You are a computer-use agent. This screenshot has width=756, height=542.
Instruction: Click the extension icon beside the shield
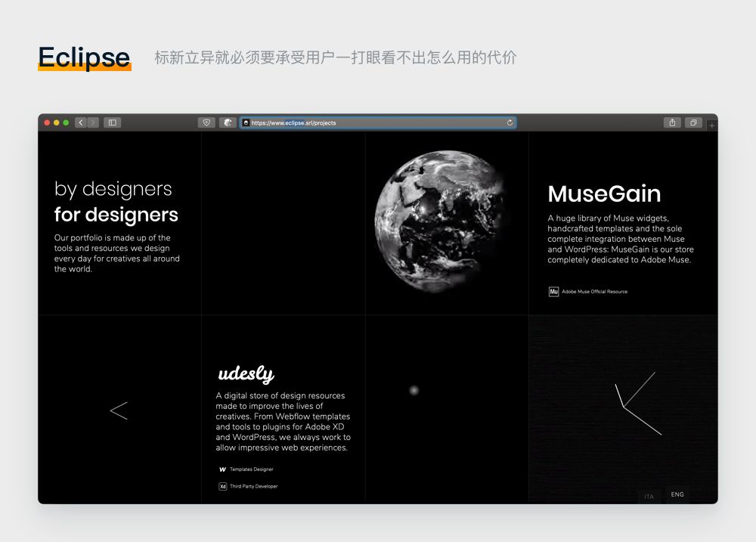(228, 123)
